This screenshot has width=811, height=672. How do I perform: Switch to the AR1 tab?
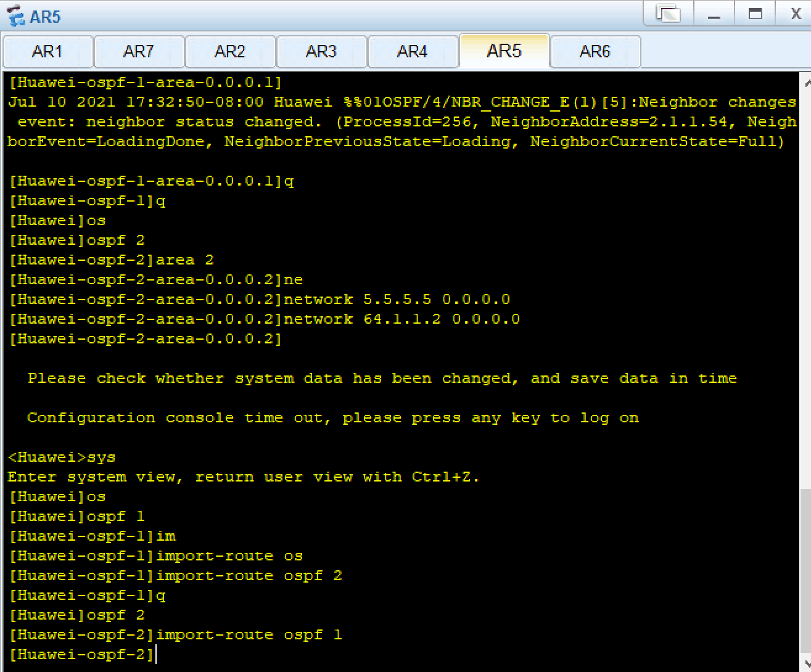click(47, 51)
